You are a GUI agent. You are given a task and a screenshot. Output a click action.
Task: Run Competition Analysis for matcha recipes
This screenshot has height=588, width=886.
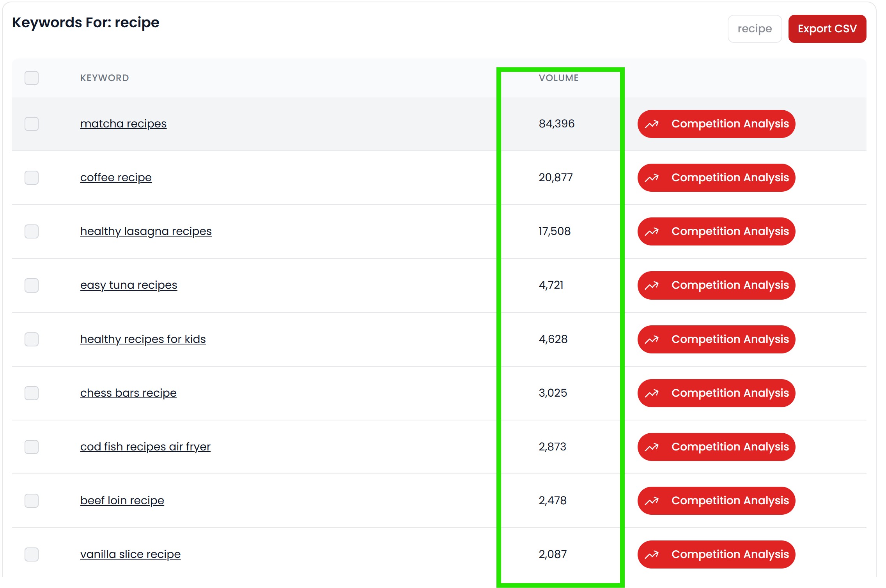(716, 124)
